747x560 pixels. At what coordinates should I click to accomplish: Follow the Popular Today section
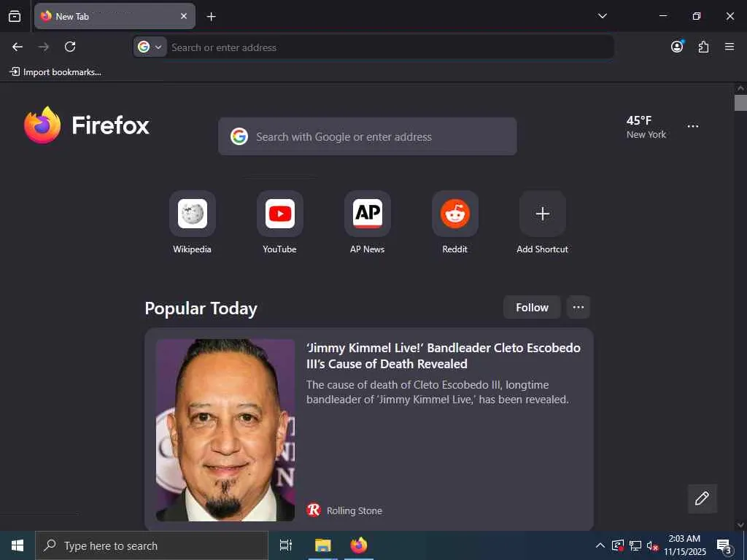click(532, 307)
